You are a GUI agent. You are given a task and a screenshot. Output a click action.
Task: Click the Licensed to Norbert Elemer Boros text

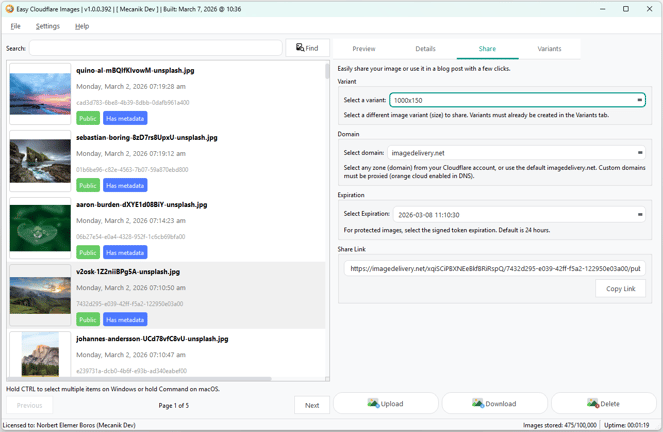pos(69,425)
